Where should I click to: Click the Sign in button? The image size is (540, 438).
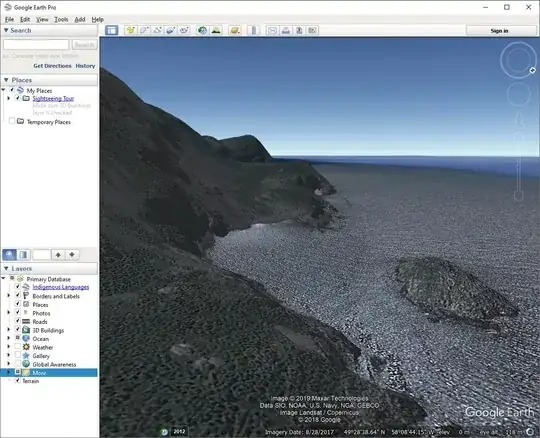499,31
